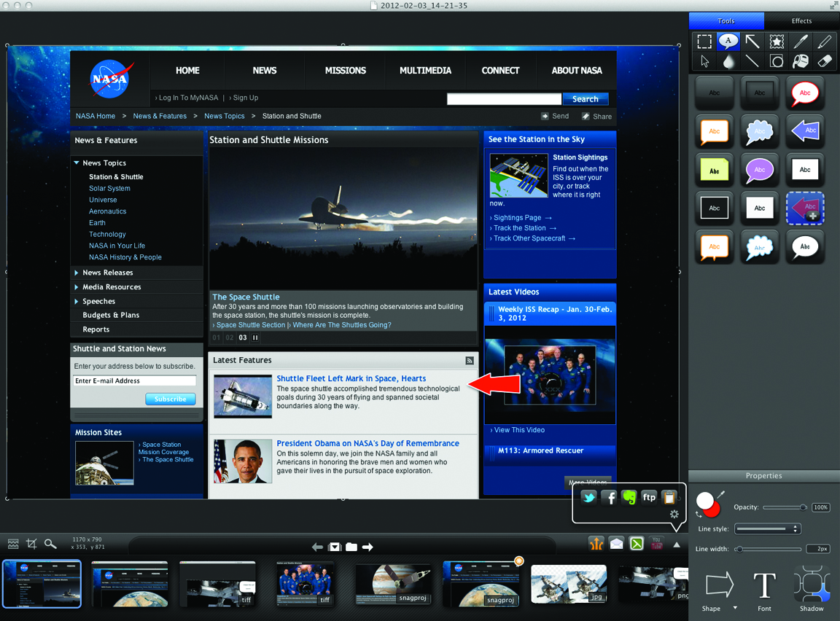This screenshot has height=621, width=840.
Task: Click the Crop icon in bottom toolbar
Action: click(31, 544)
